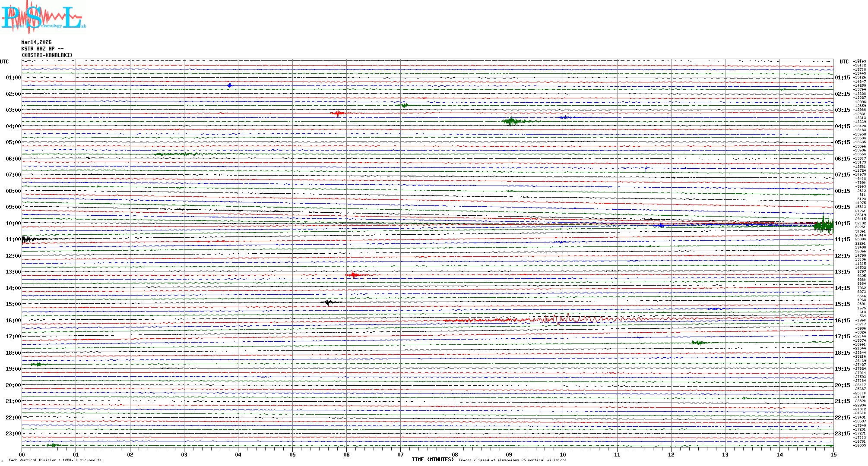Click the green event near minute 09
The height and width of the screenshot is (466, 868).
512,121
